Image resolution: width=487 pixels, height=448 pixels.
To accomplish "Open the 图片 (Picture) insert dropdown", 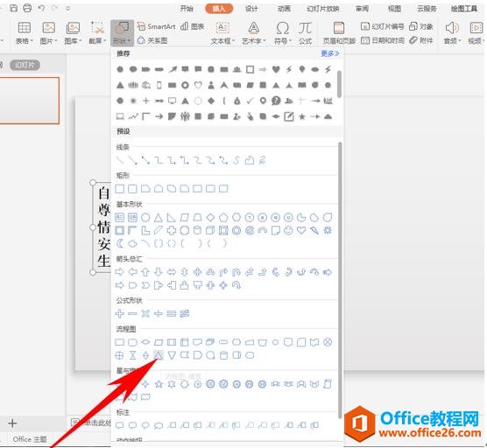I will point(49,33).
